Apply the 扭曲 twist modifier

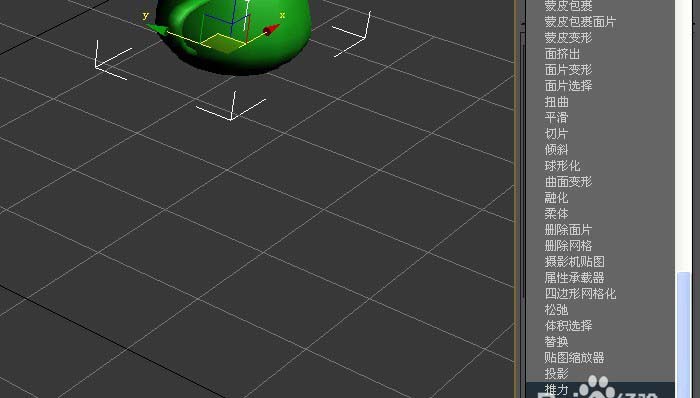557,102
